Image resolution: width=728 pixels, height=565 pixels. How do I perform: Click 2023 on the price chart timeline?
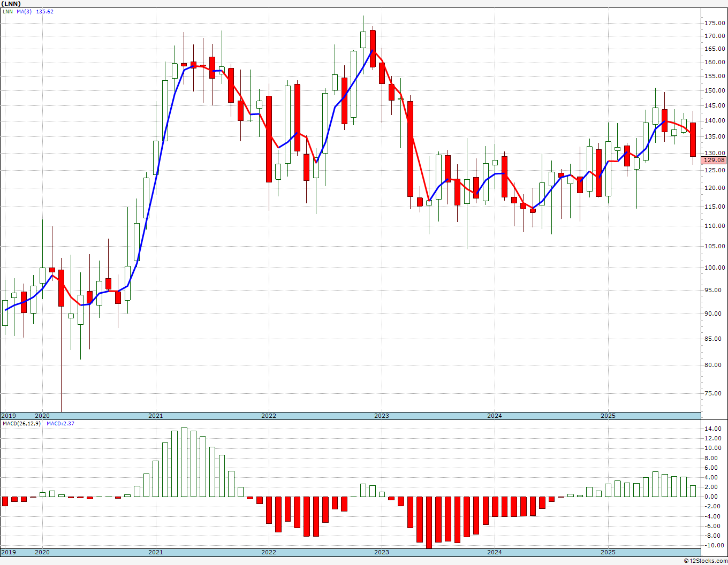(381, 416)
